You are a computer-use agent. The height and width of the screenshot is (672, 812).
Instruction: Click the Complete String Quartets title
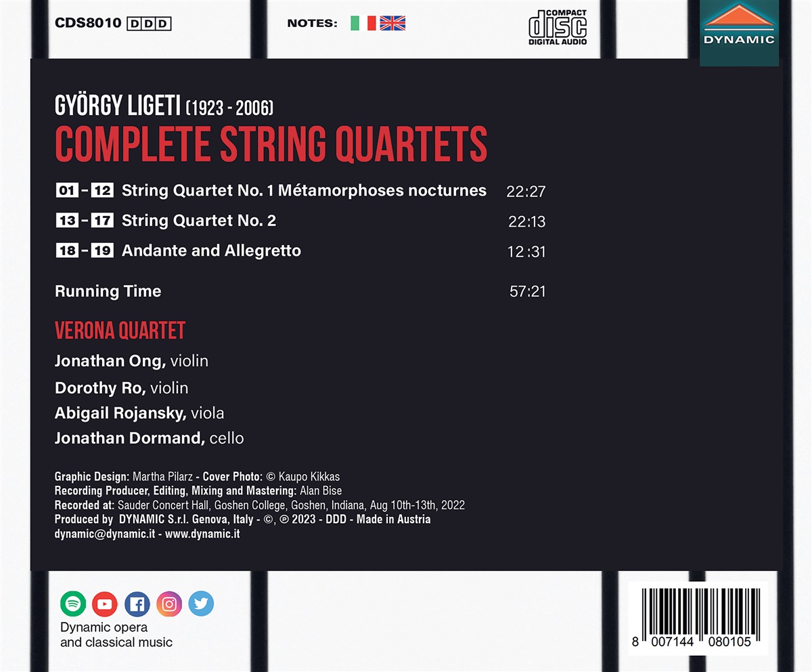tap(271, 142)
